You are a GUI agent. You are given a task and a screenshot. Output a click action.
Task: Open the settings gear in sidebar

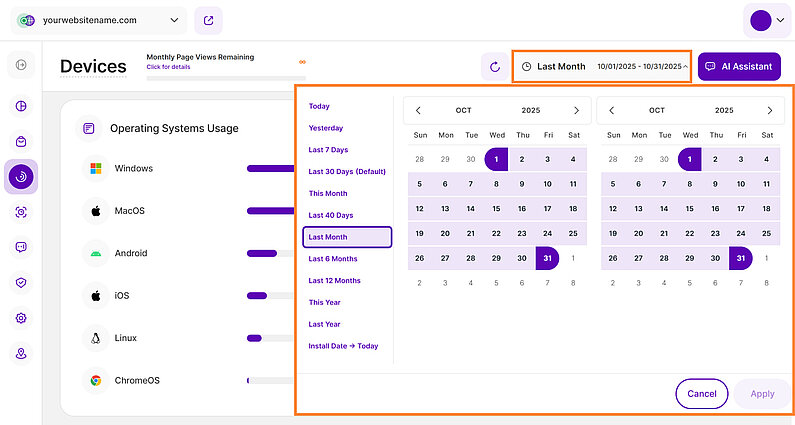click(x=21, y=318)
